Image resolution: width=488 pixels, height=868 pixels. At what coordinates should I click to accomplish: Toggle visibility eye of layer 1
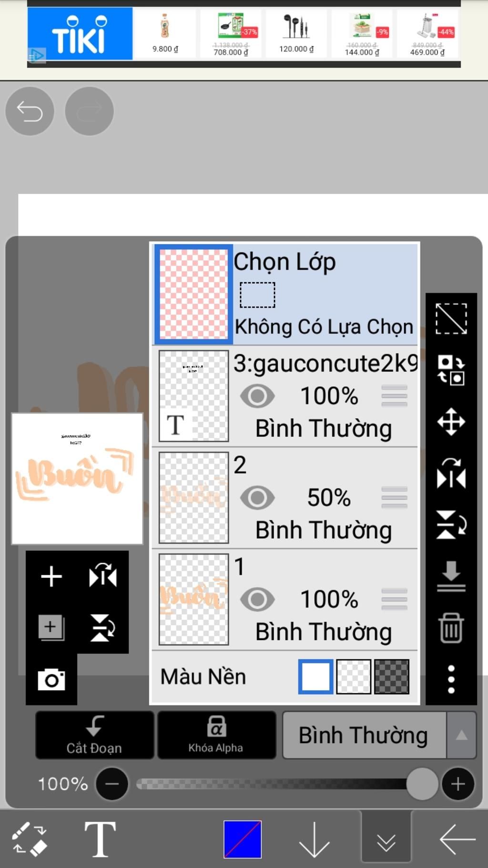point(257,599)
